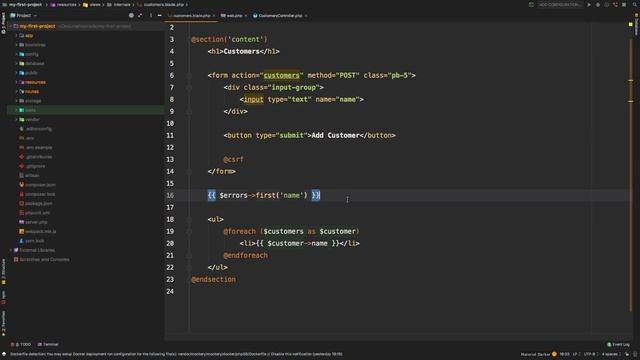
Task: Click customers.blade.php in the breadcrumb bar
Action: (x=160, y=4)
